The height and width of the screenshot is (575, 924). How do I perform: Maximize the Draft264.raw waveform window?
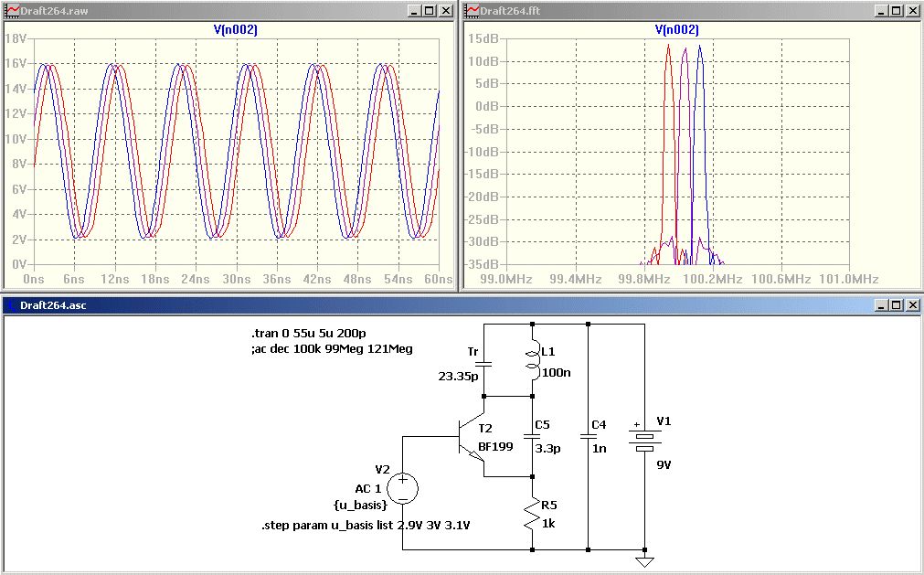[x=429, y=11]
